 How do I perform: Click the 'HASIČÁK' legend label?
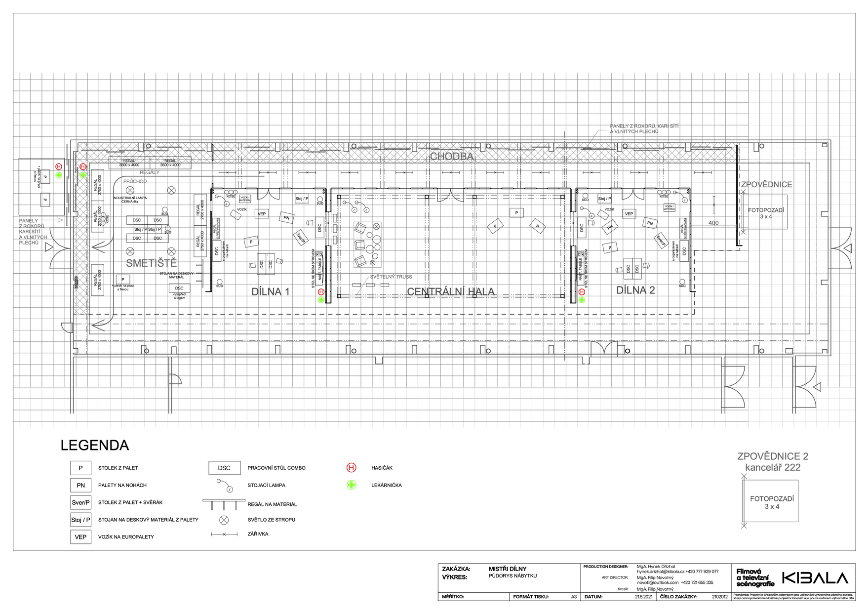coord(382,468)
